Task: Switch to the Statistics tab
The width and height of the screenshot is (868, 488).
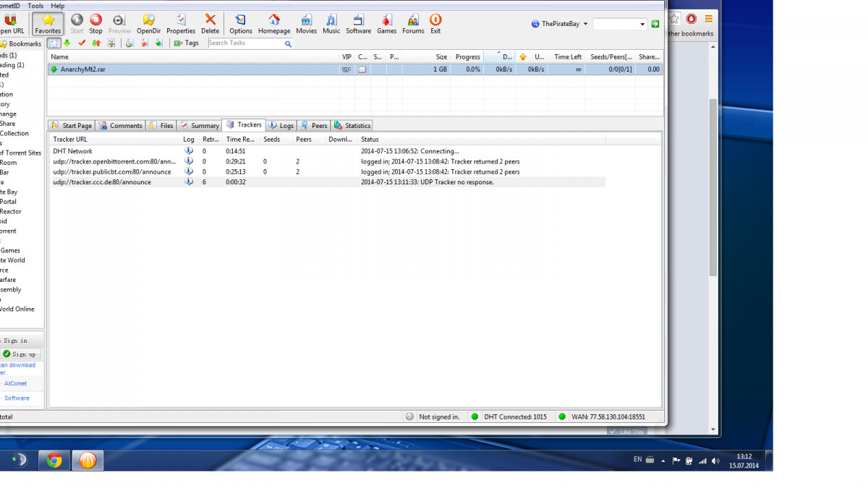Action: coord(352,125)
